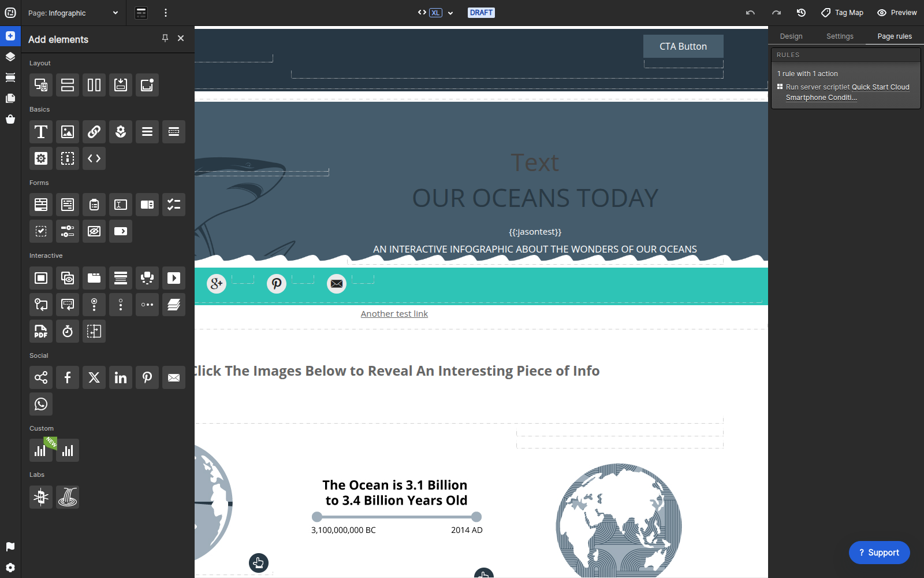Select the Pinterest social element in panel
This screenshot has width=924, height=578.
click(147, 377)
